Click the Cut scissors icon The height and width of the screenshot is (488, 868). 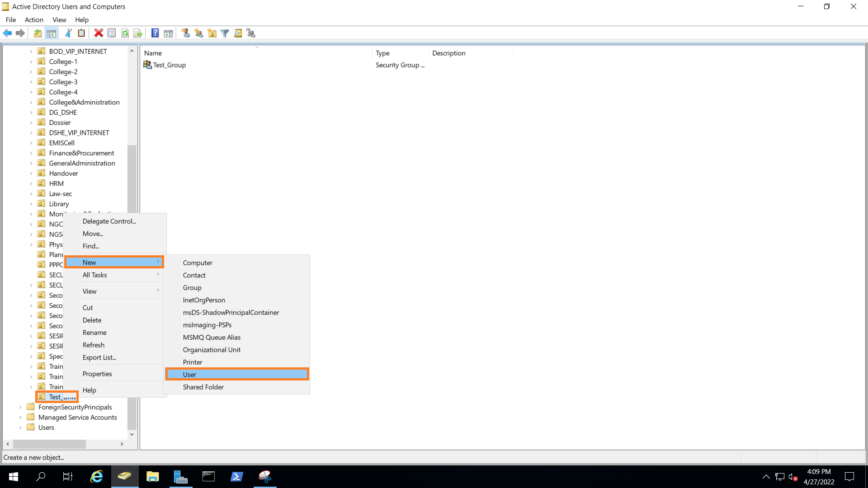point(69,33)
